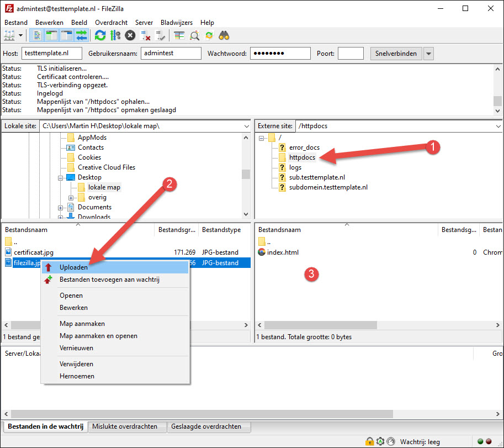Image resolution: width=504 pixels, height=448 pixels.
Task: Click the FileZilla logo in title bar
Action: [9, 8]
